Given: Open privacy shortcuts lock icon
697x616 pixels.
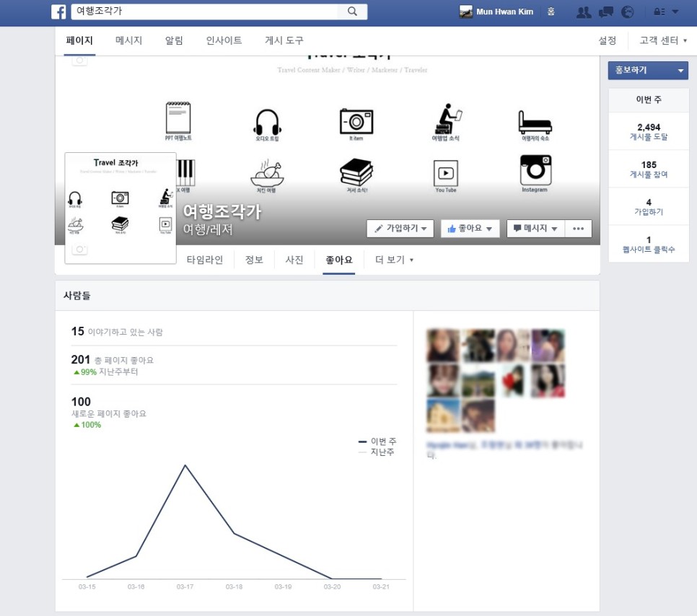Looking at the screenshot, I should [659, 12].
